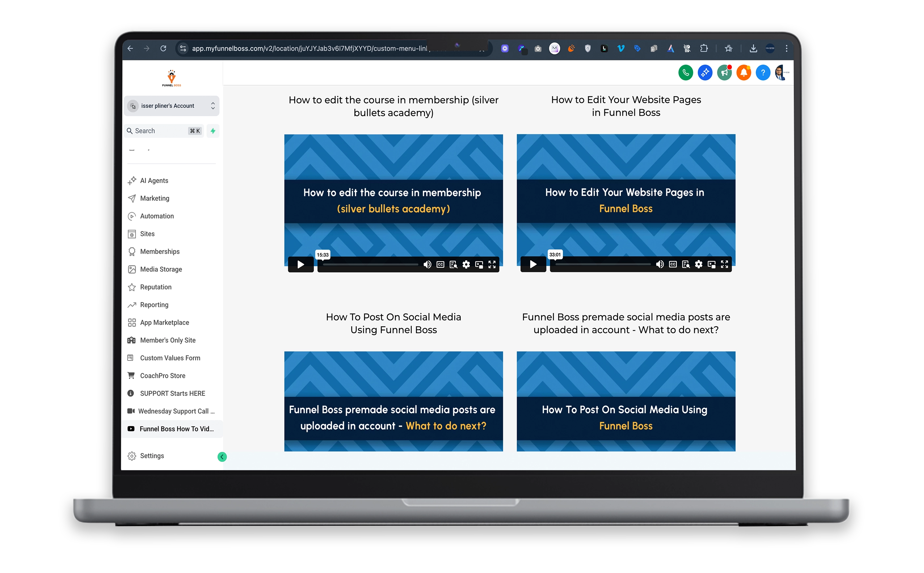Enter fullscreen on the 15:33 video
Viewport: 924px width, 573px height.
tap(492, 264)
